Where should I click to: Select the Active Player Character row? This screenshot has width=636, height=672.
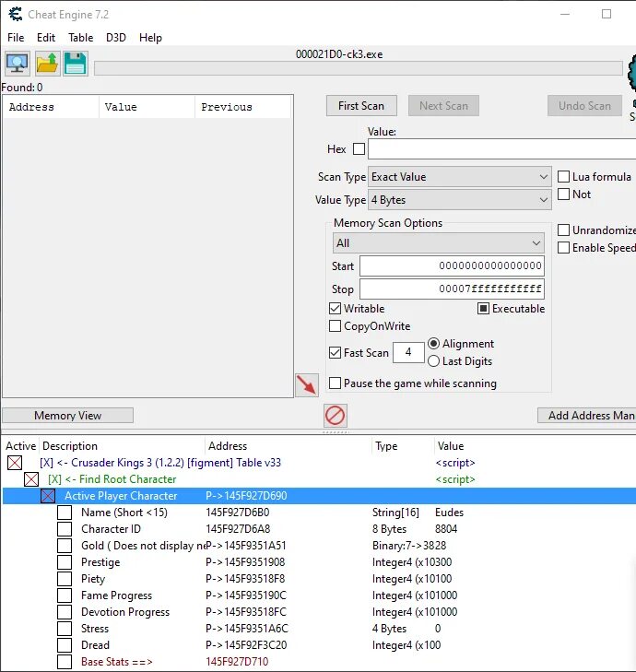[319, 496]
